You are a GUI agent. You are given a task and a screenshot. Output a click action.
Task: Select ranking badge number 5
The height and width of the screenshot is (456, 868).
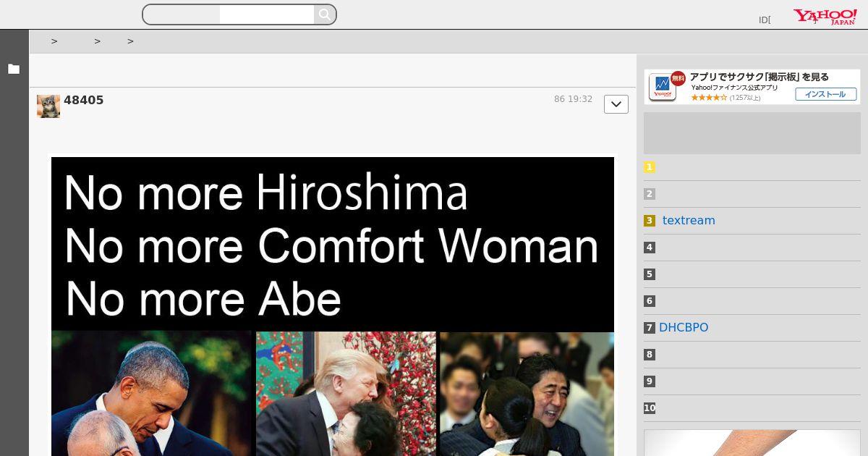[x=650, y=274]
